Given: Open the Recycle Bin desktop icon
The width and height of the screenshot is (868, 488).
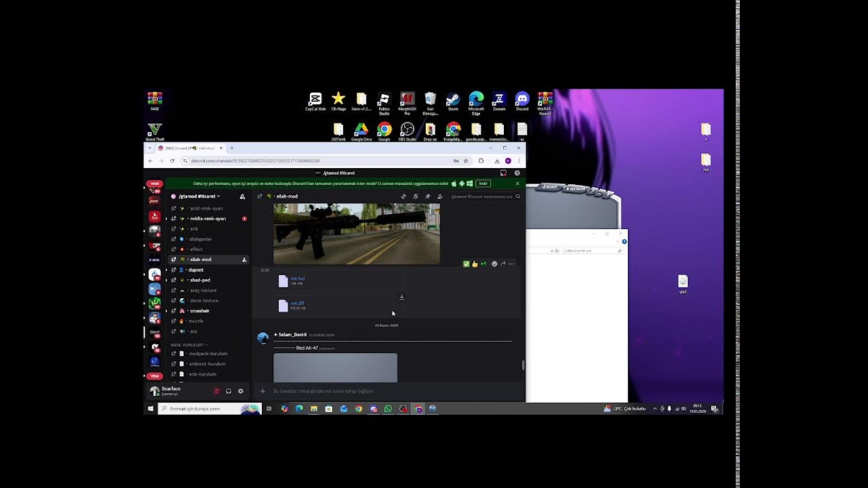Looking at the screenshot, I should pyautogui.click(x=430, y=103).
